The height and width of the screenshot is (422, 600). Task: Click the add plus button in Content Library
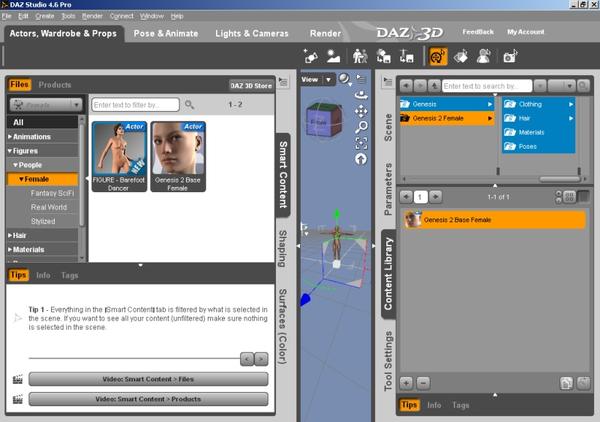(406, 383)
